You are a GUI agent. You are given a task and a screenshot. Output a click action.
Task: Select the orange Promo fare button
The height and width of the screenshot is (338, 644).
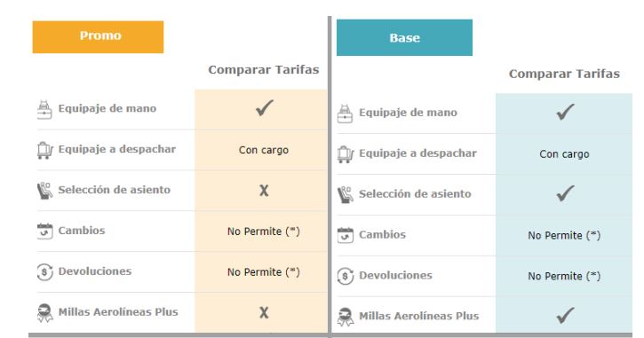coord(99,37)
